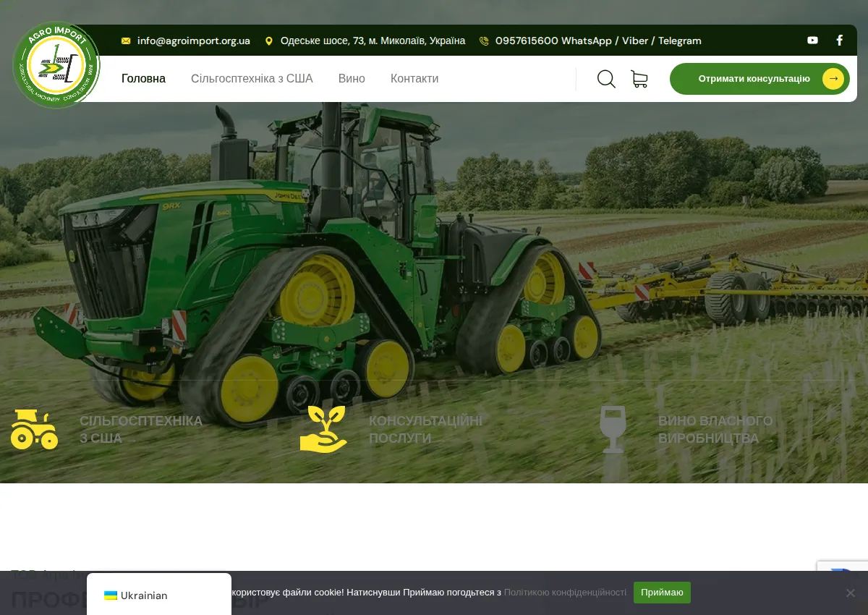Accept cookies with Приймаю button
The height and width of the screenshot is (615, 868).
coord(662,593)
